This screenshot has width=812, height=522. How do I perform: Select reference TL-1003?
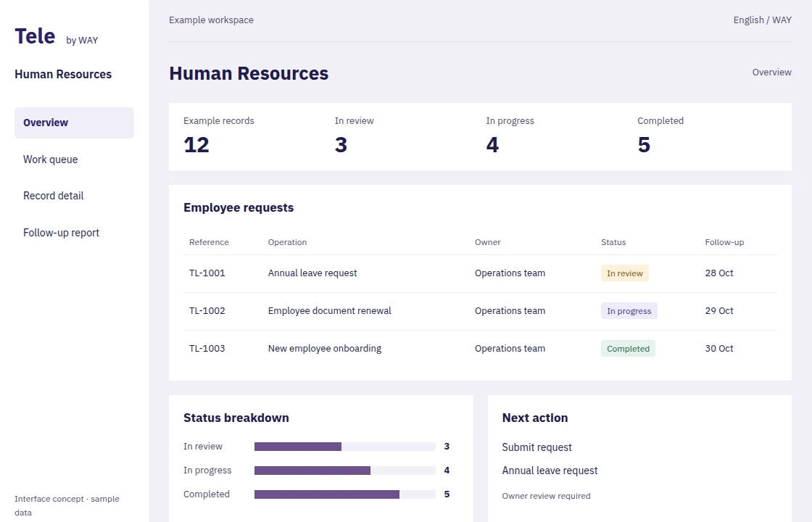tap(207, 349)
